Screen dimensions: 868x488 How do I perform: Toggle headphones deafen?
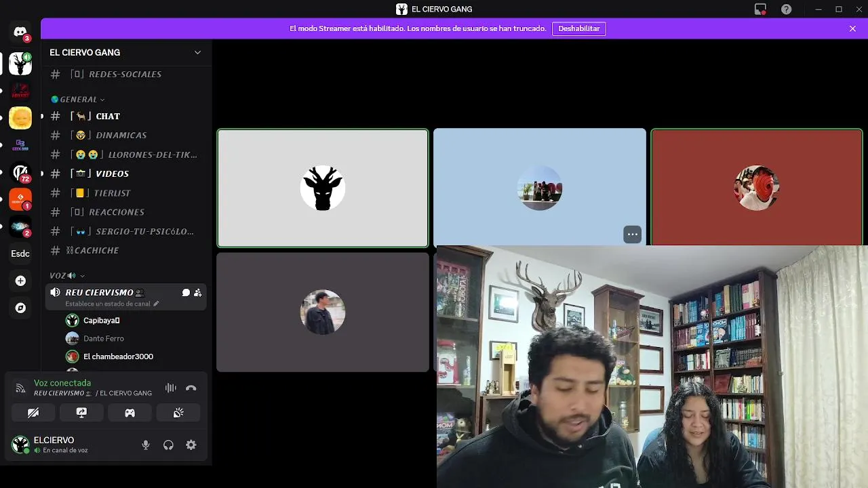click(x=168, y=445)
